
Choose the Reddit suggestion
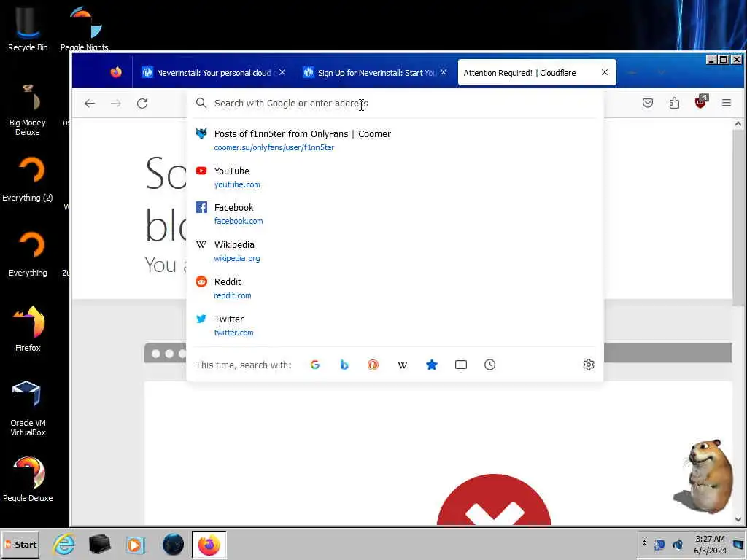click(x=395, y=288)
